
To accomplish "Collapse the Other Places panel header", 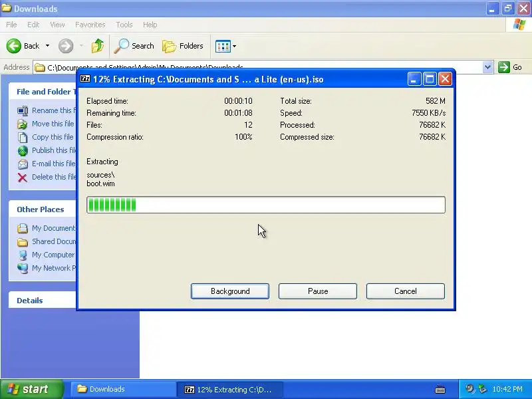I will pos(43,209).
